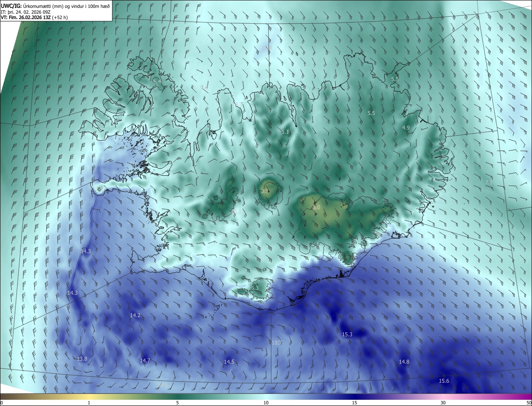532x406 pixels.
Task: Click the legend tick label 10
Action: coord(266,403)
